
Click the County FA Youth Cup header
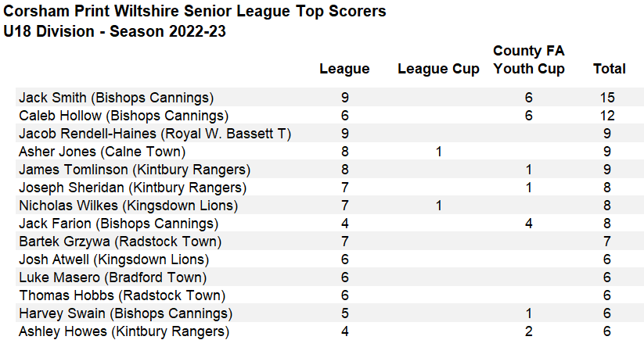[529, 60]
